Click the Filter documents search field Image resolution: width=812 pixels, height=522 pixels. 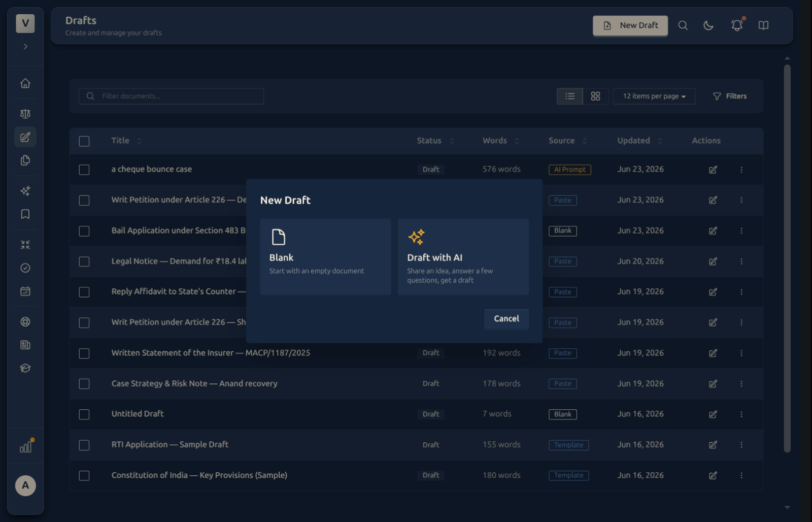pyautogui.click(x=171, y=96)
